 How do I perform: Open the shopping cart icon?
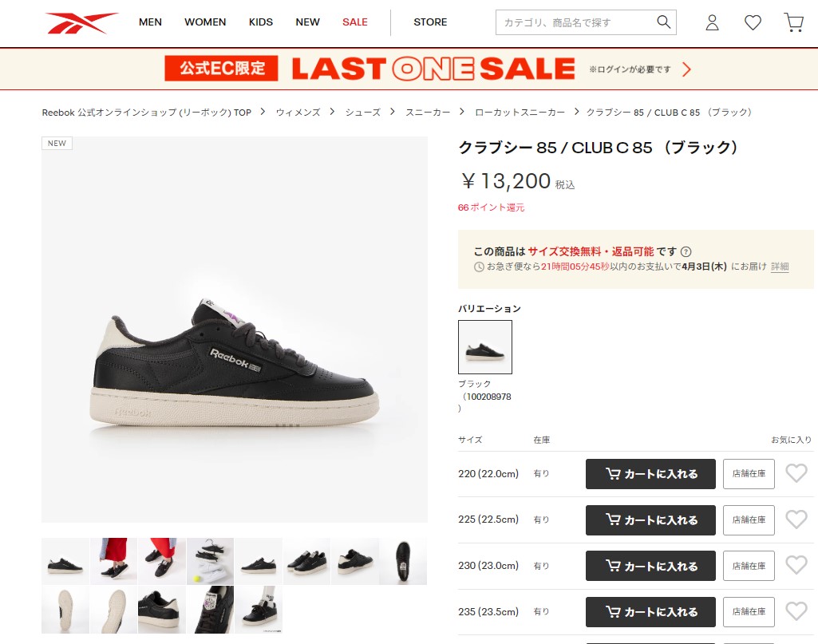point(794,22)
